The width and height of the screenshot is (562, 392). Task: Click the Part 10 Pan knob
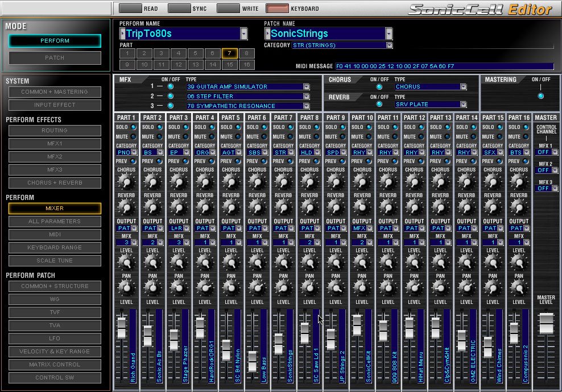coord(362,287)
